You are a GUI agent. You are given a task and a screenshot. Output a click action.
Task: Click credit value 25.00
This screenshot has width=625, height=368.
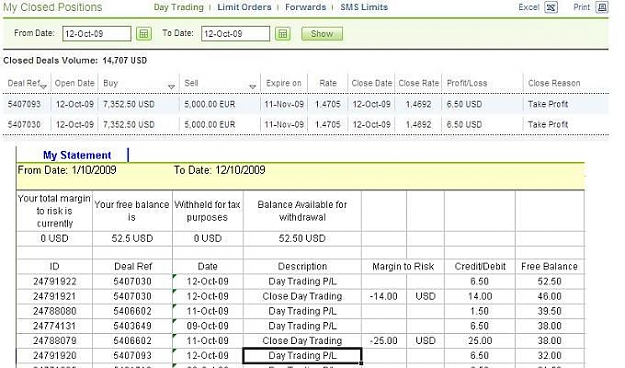pyautogui.click(x=480, y=340)
